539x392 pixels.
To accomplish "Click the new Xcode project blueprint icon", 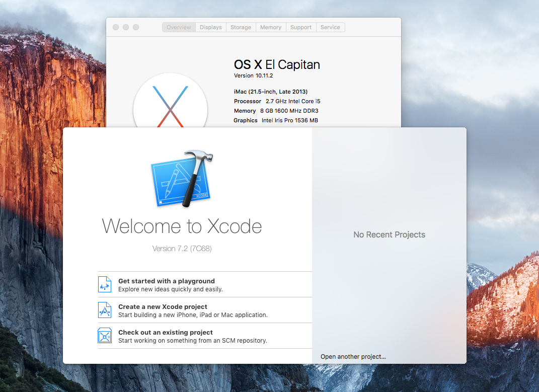I will (x=105, y=310).
